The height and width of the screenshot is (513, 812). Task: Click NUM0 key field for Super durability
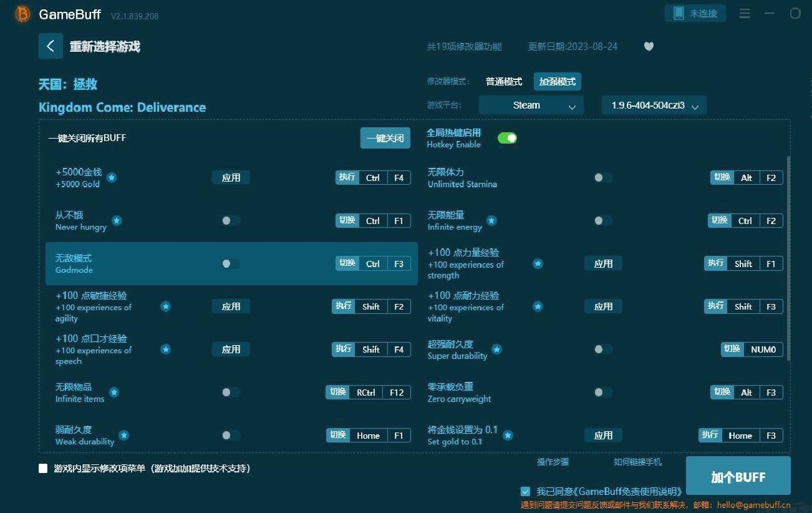coord(763,349)
